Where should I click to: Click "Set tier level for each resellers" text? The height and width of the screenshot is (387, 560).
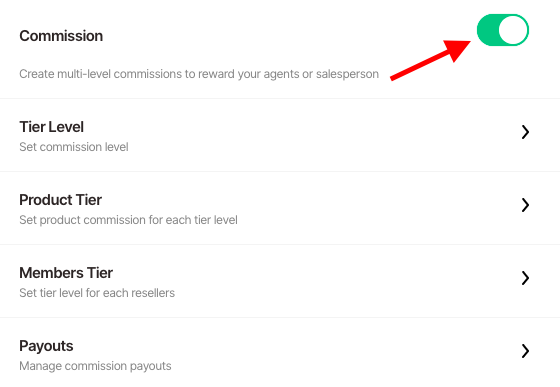tap(97, 293)
